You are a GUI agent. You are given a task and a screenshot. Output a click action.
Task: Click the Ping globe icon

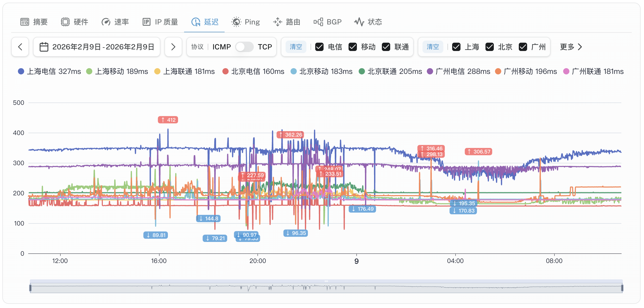pyautogui.click(x=236, y=22)
